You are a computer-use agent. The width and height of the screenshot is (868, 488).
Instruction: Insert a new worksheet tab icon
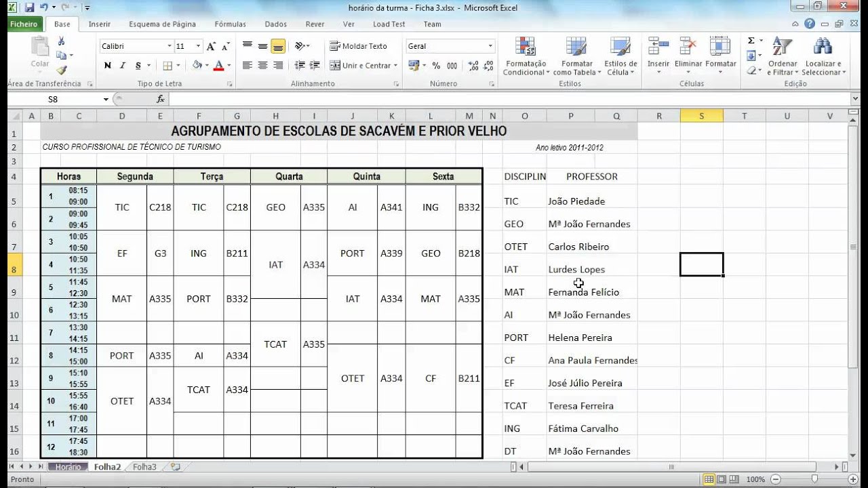pyautogui.click(x=176, y=467)
